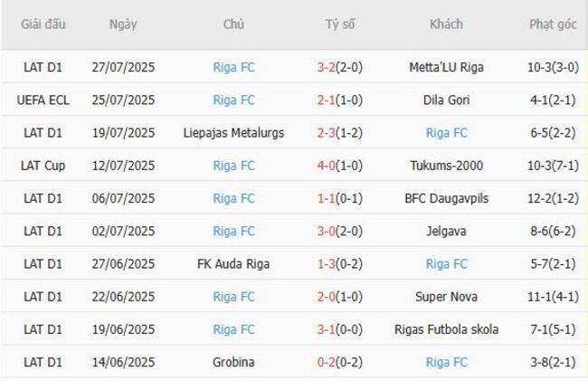
Task: Open the BFC Daugavpils team link
Action: point(446,198)
